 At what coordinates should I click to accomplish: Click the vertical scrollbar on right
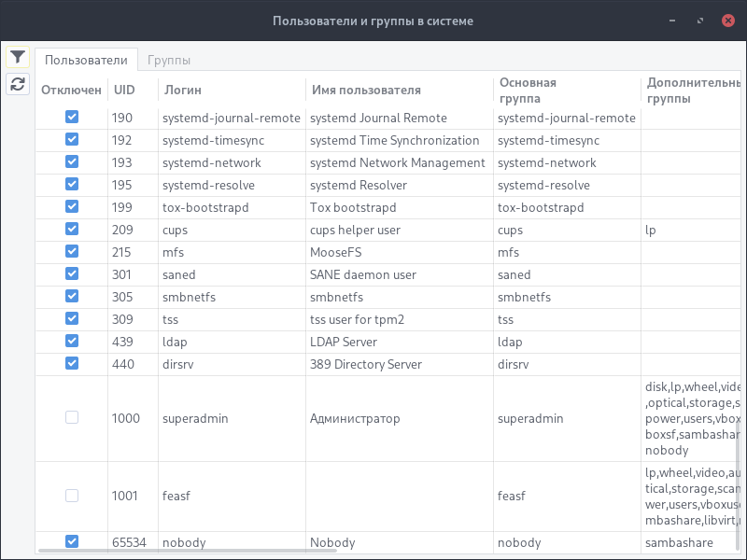738,485
